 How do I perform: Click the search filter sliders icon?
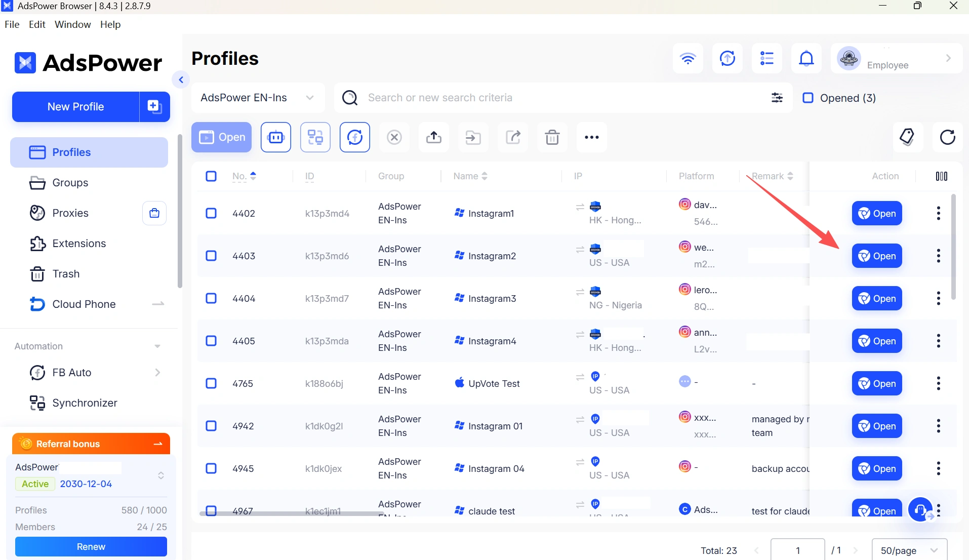coord(777,98)
